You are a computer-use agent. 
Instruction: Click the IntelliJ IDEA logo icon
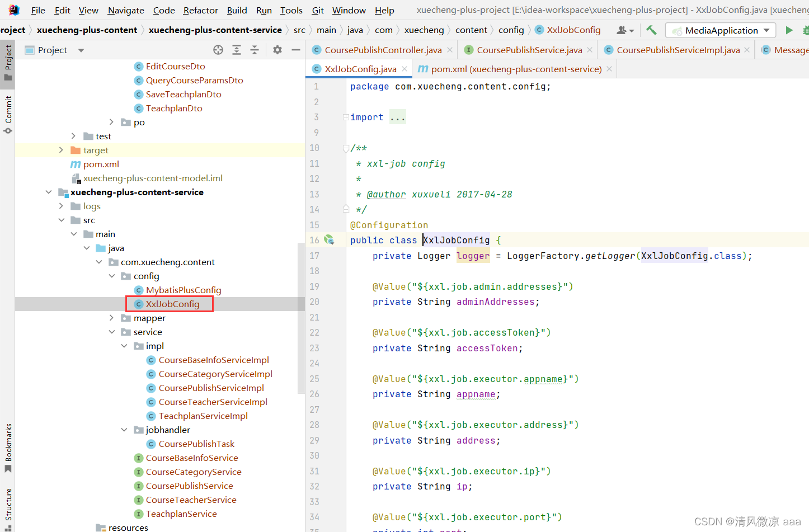coord(14,10)
